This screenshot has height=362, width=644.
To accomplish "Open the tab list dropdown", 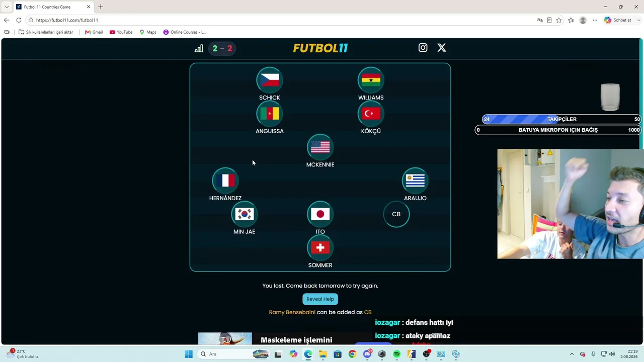I will [7, 7].
